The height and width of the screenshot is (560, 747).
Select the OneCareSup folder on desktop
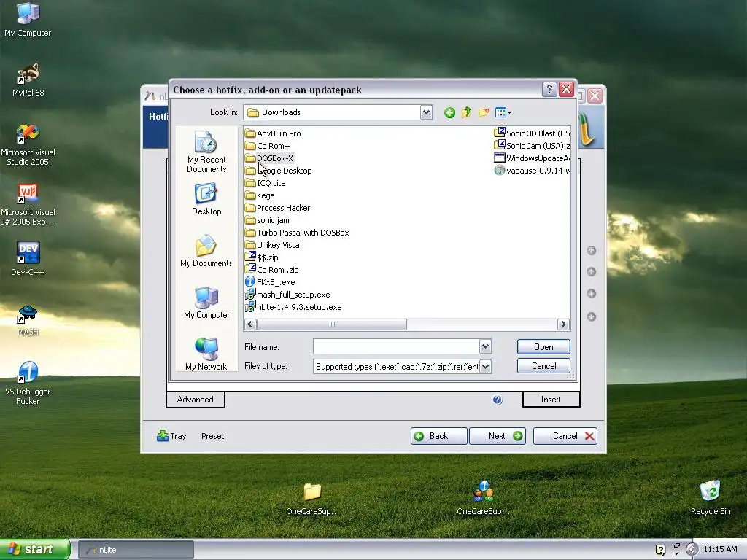tap(312, 499)
